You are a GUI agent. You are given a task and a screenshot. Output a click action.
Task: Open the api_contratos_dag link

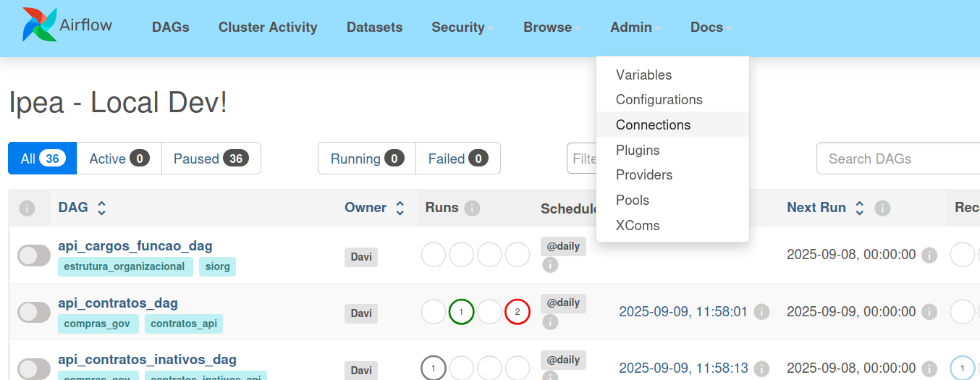[118, 303]
